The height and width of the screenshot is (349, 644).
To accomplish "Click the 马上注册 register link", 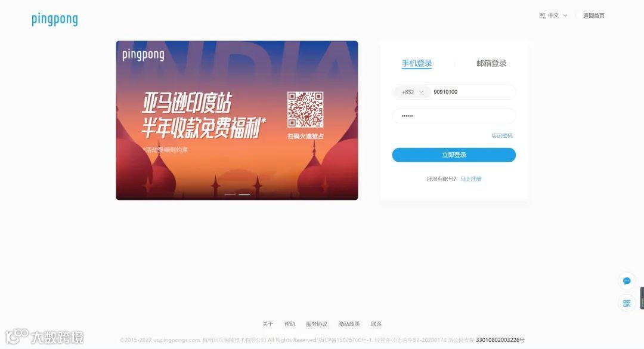I will (470, 179).
